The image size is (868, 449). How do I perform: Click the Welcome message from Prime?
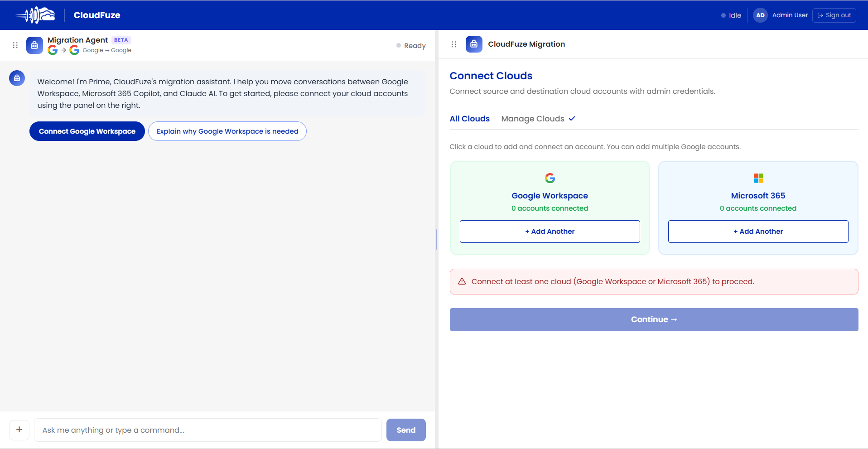[228, 93]
